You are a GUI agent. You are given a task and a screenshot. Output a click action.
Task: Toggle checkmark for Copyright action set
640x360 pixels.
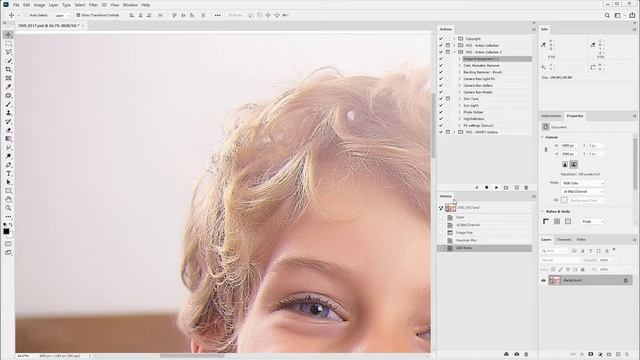(x=441, y=39)
